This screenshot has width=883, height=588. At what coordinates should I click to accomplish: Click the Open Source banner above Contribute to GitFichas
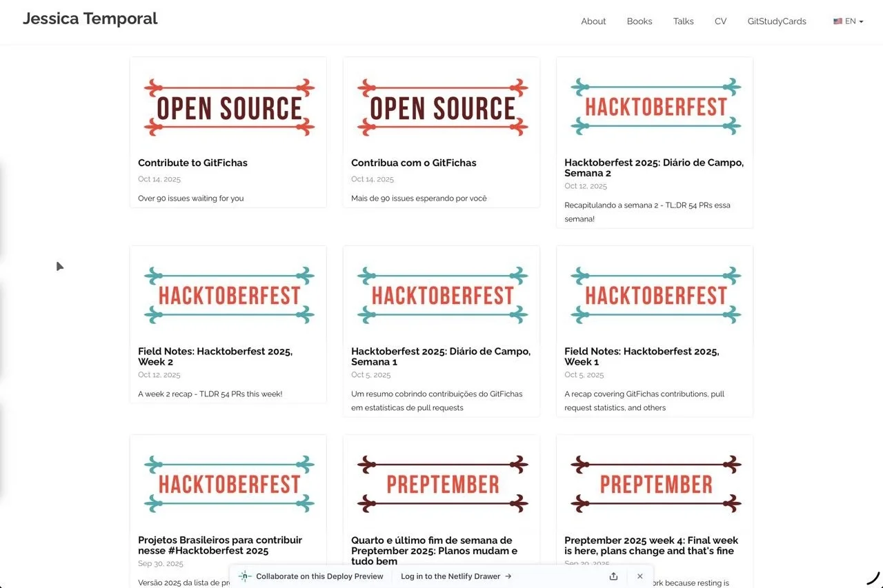pos(228,105)
